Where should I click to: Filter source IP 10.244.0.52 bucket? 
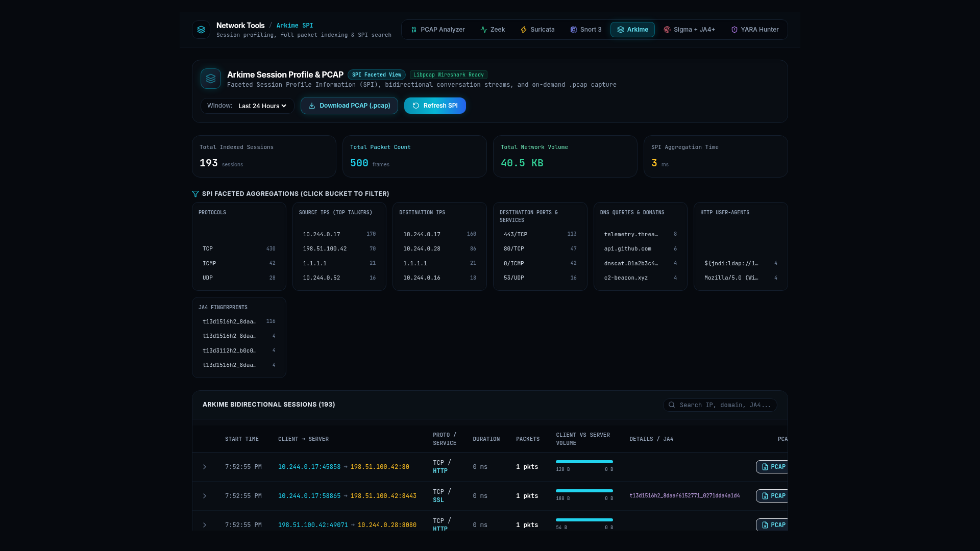click(339, 278)
